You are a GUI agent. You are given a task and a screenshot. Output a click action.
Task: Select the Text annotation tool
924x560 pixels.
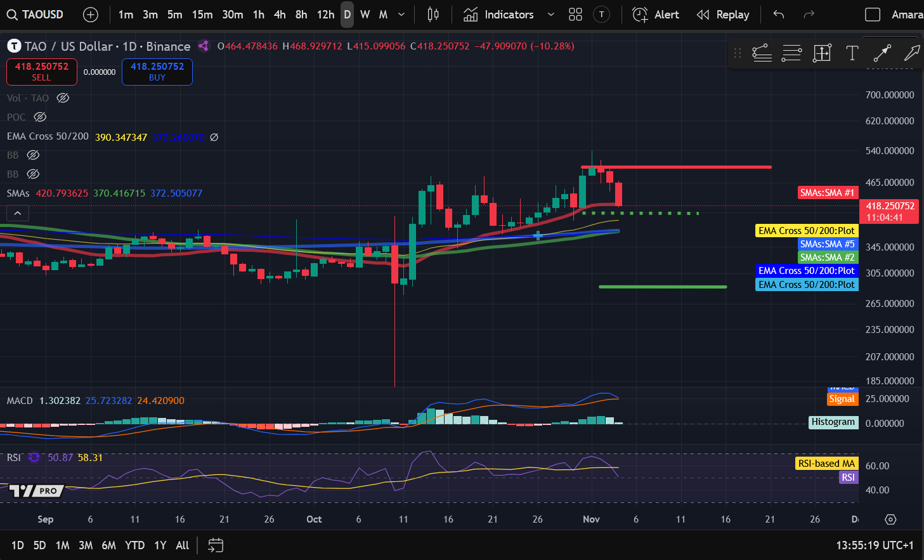point(852,53)
